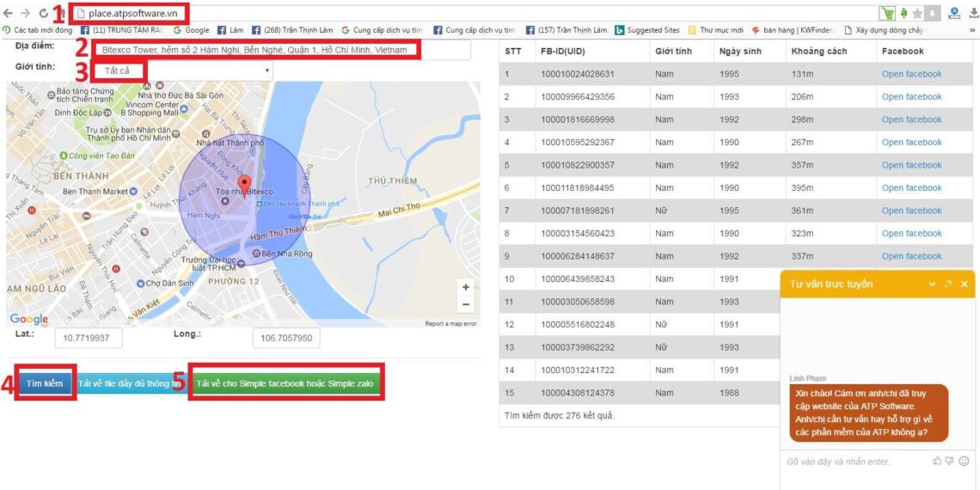Open facebook link for row 1
Screen dimensions: 980x490
(x=911, y=74)
